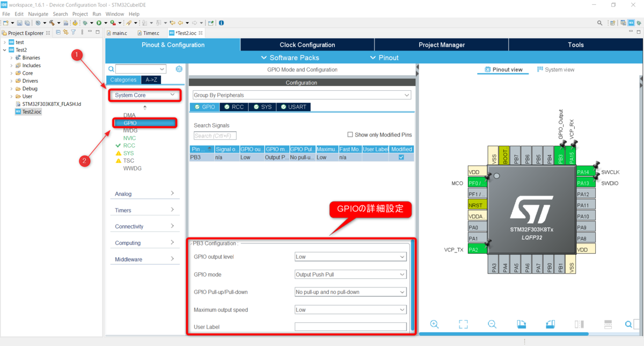
Task: Expand the Core folder in project tree
Action: 11,73
